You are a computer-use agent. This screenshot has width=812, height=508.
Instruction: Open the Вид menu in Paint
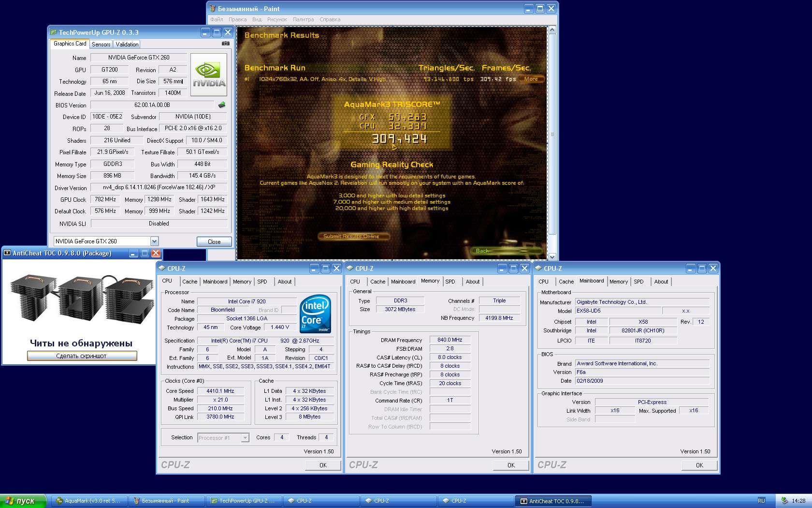[257, 19]
